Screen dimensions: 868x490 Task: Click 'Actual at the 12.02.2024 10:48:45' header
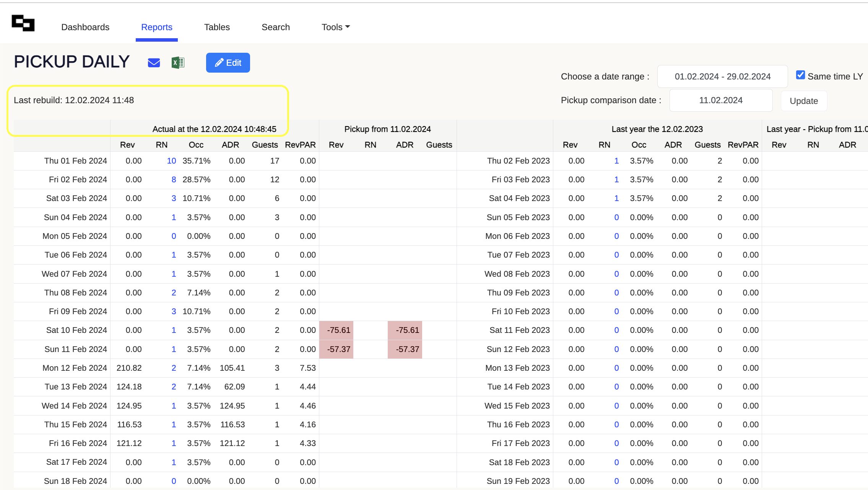[215, 129]
